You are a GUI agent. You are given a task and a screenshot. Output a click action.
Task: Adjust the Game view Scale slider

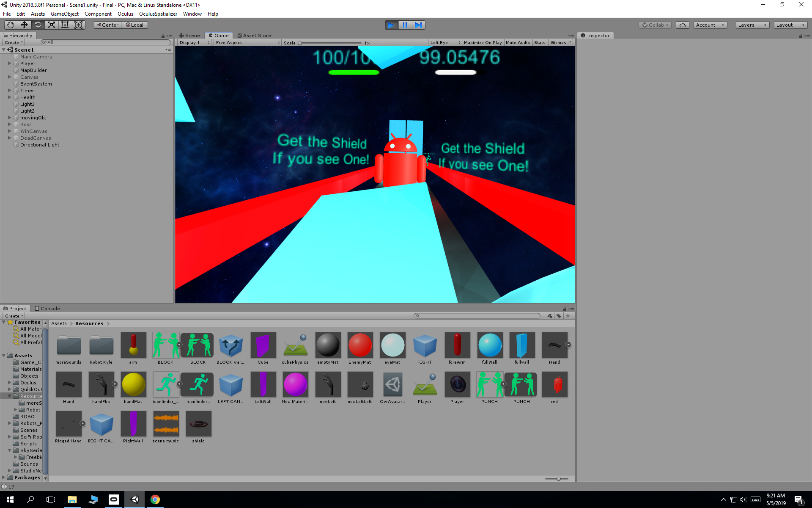click(300, 43)
